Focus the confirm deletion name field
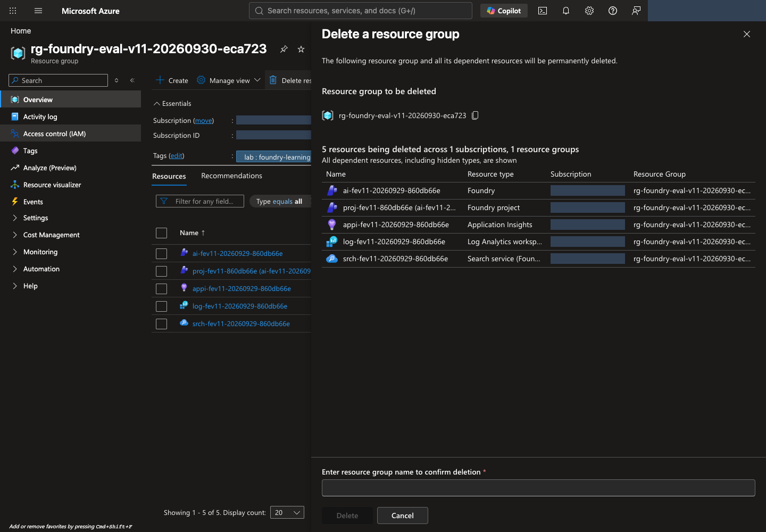766x532 pixels. coord(538,488)
